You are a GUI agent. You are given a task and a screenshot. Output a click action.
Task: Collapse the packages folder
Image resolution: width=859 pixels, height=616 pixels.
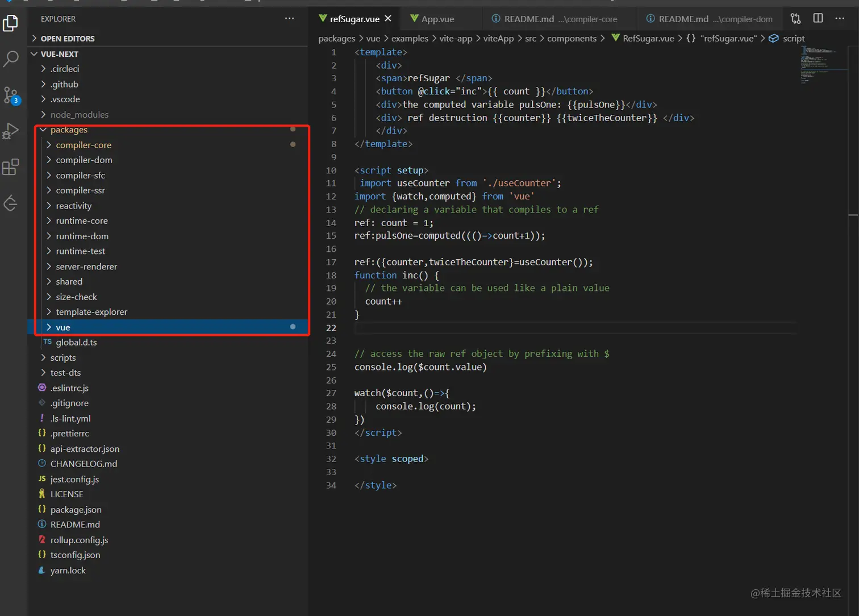tap(68, 130)
